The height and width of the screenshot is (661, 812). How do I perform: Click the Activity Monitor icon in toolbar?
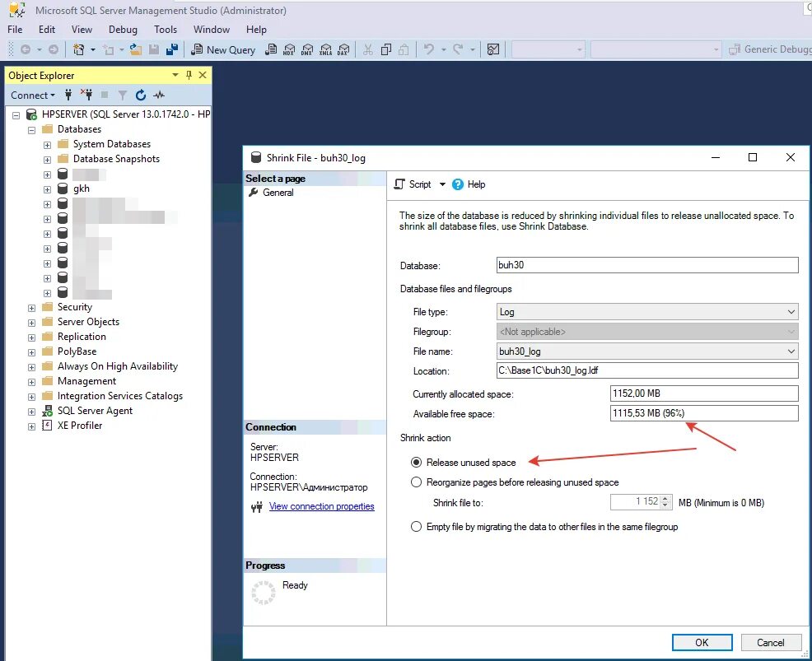[x=493, y=49]
